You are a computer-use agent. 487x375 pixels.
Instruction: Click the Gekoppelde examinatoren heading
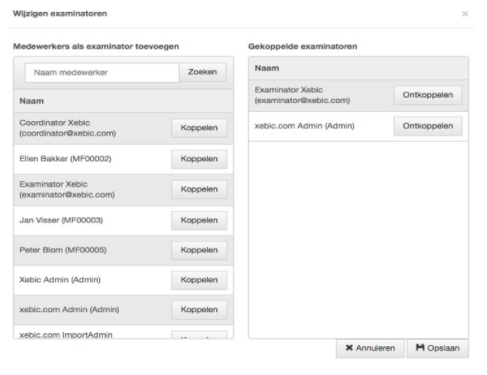click(x=303, y=46)
